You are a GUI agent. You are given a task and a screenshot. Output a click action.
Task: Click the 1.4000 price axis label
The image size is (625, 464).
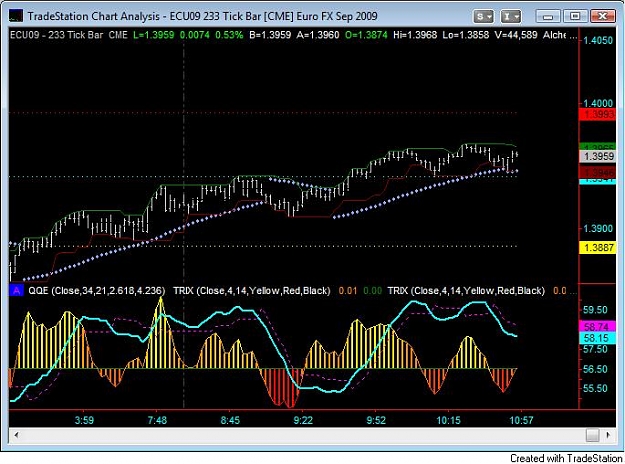point(598,103)
